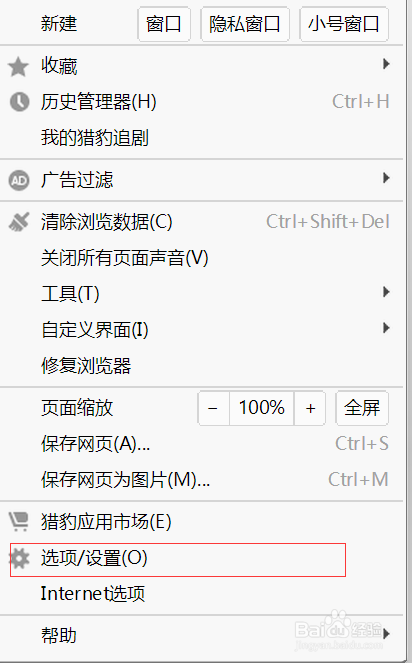Open a new 隐私窗口
This screenshot has height=663, width=412.
coord(245,24)
